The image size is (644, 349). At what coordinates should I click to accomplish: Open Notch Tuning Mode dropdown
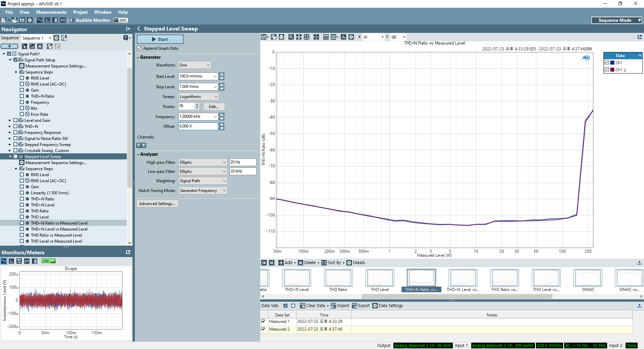coord(203,191)
